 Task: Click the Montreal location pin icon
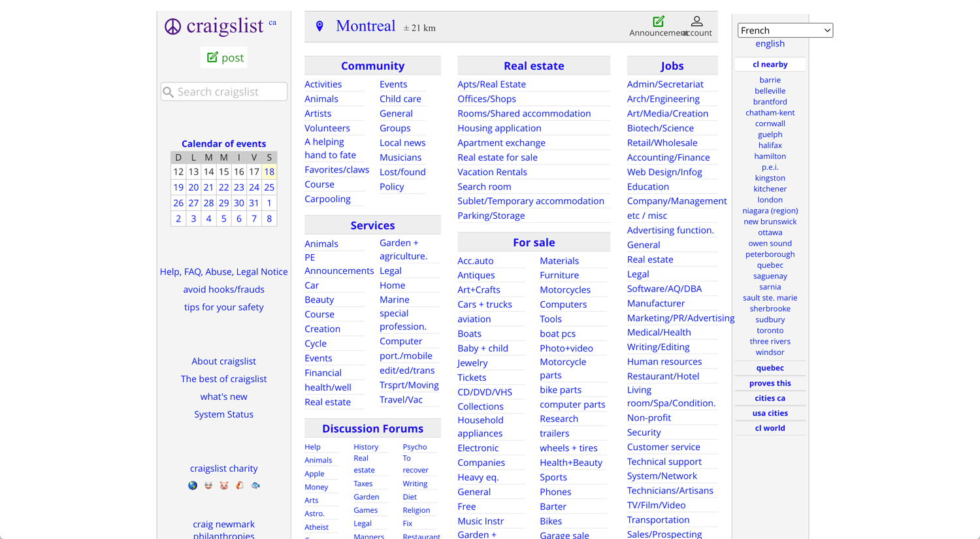point(319,26)
